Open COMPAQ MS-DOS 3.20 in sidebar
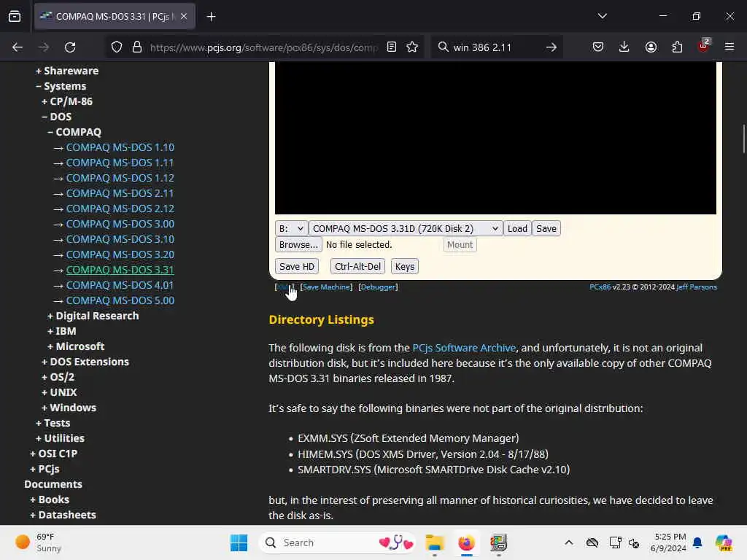The height and width of the screenshot is (560, 747). click(120, 254)
